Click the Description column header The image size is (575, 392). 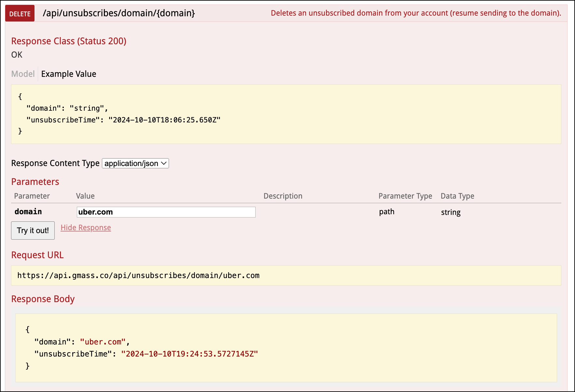(x=283, y=196)
